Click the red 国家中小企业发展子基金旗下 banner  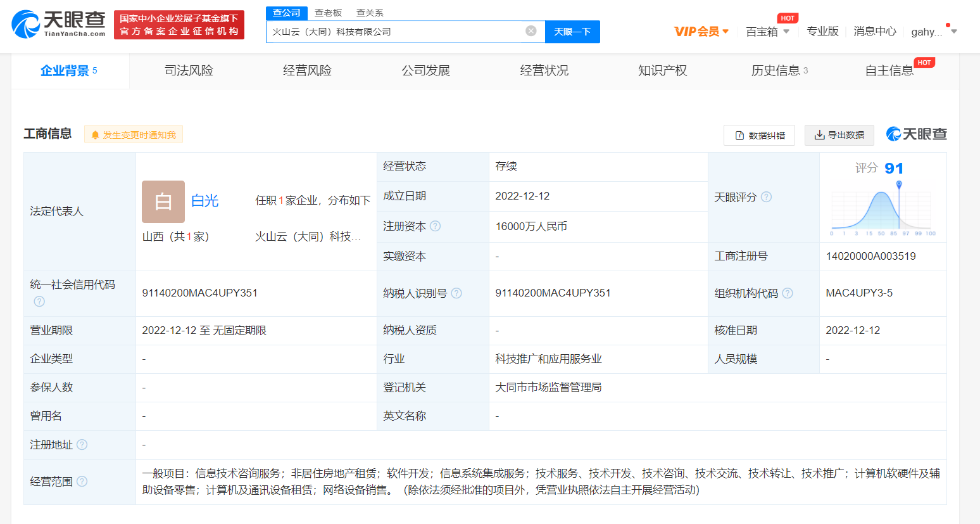point(179,25)
